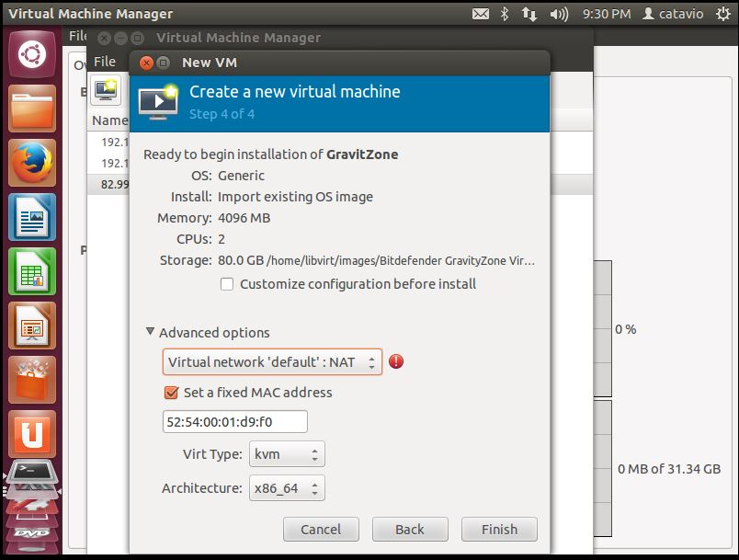The height and width of the screenshot is (560, 739).
Task: Open Ubuntu Software Center shopping bag icon
Action: click(x=32, y=380)
